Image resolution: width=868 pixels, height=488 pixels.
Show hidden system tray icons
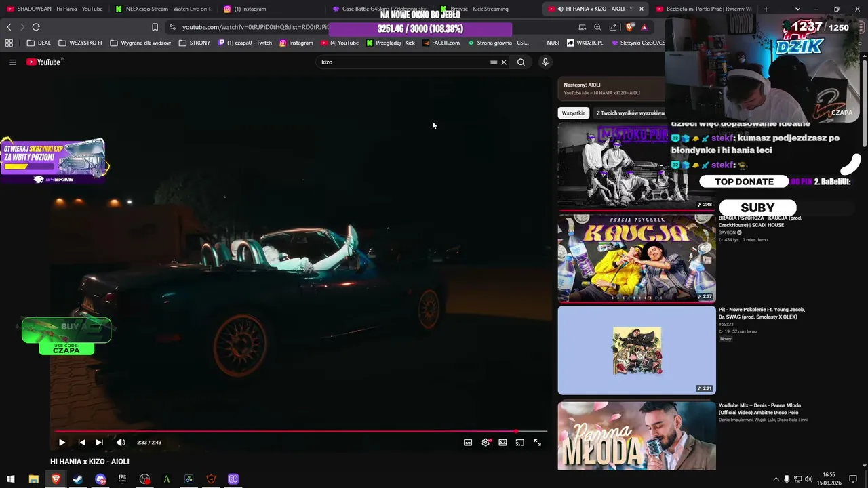[776, 479]
